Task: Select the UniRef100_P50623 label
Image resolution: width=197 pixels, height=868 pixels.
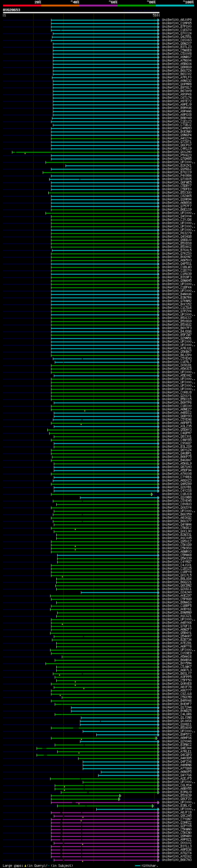Action: (x=177, y=155)
